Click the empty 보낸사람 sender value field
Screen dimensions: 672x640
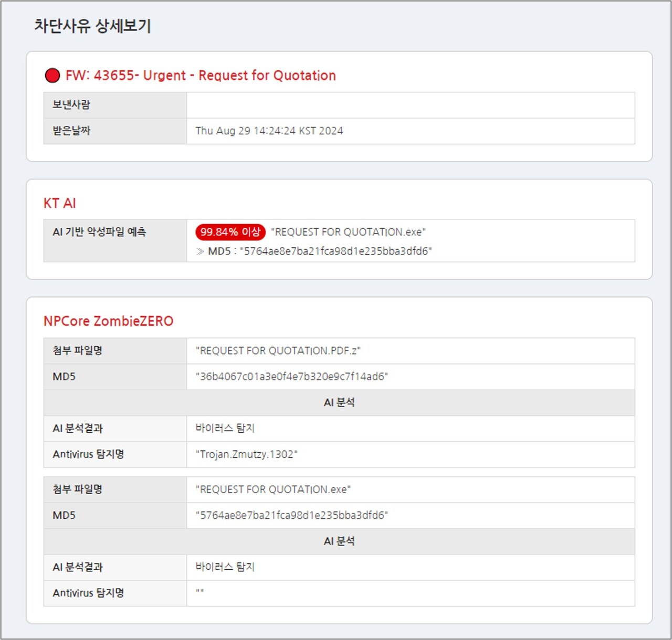click(410, 105)
